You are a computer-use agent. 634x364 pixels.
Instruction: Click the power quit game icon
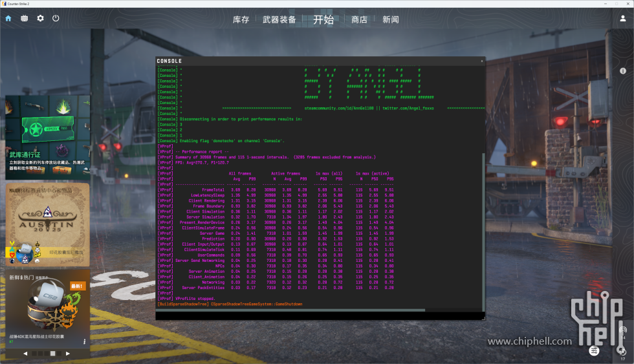(x=56, y=19)
